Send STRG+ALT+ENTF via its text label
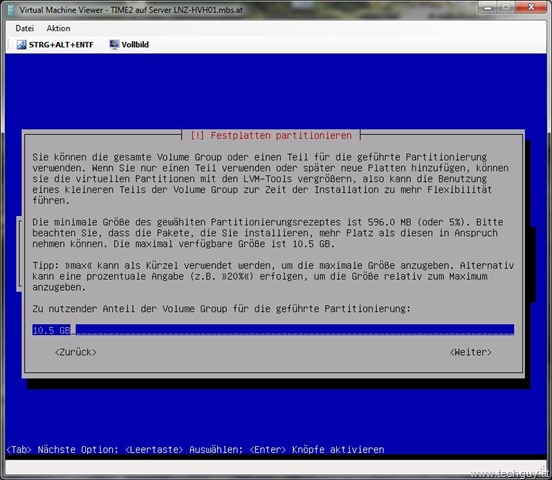The height and width of the screenshot is (480, 552). [x=61, y=45]
